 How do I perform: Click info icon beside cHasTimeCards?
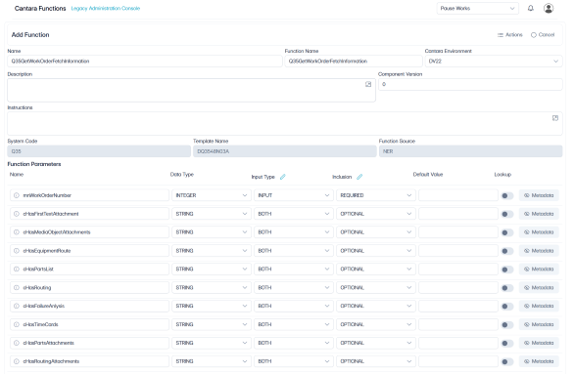click(x=16, y=324)
